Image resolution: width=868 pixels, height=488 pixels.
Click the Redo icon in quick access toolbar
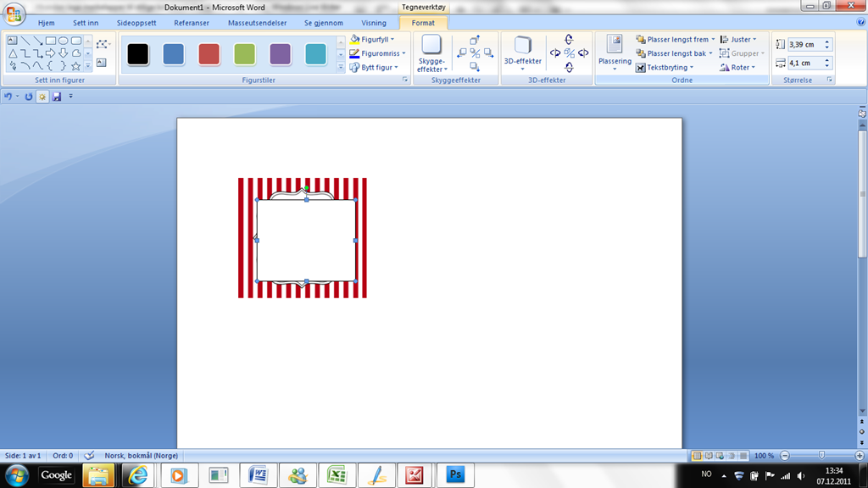28,97
